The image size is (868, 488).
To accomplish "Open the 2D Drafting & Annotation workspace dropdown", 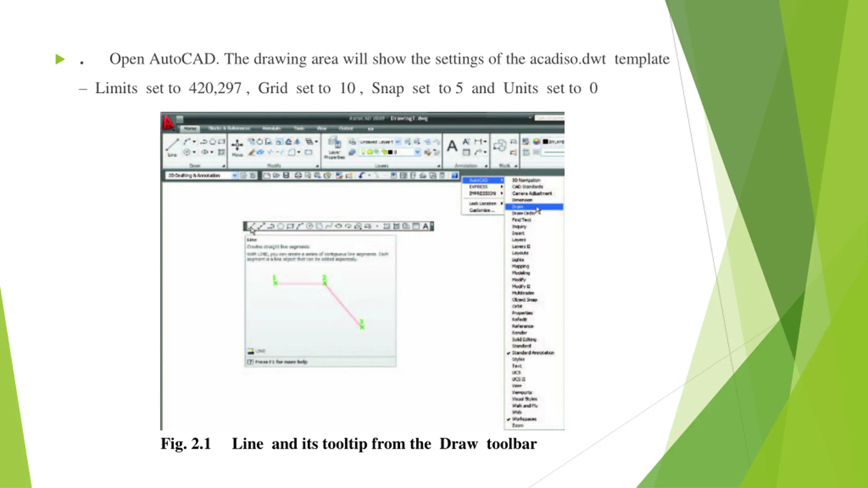I will [x=235, y=176].
